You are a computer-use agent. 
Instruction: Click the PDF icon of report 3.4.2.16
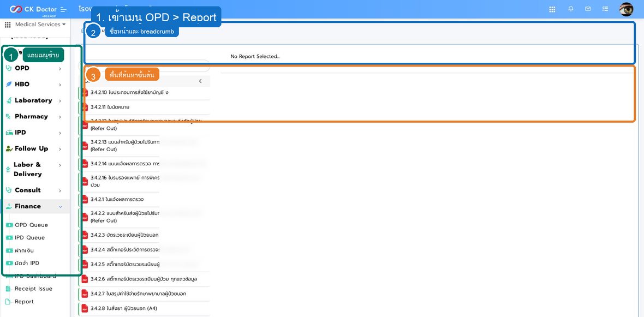point(85,181)
